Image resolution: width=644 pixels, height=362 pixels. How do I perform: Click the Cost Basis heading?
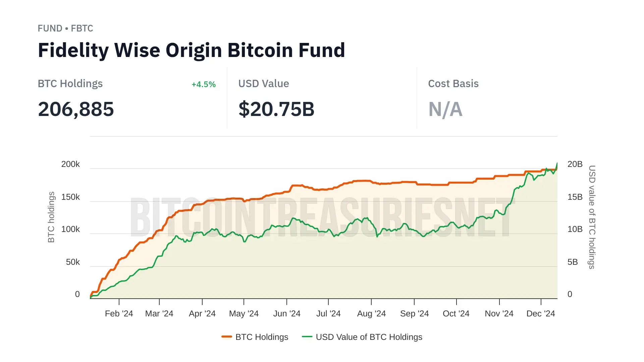tap(453, 84)
